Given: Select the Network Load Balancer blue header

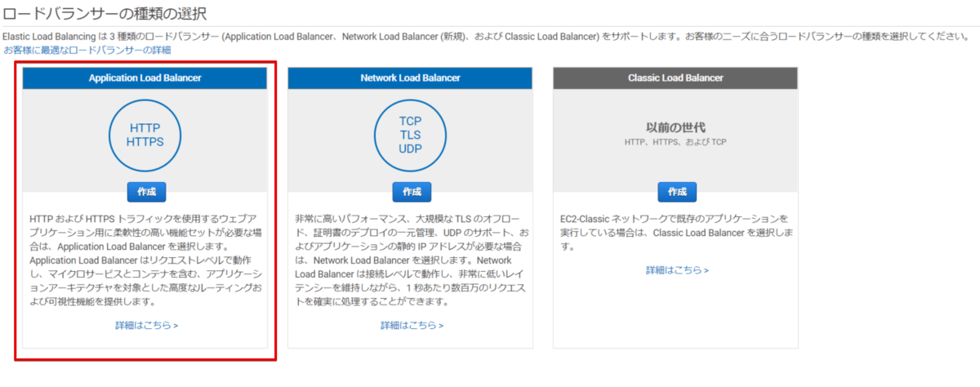Looking at the screenshot, I should (x=410, y=78).
